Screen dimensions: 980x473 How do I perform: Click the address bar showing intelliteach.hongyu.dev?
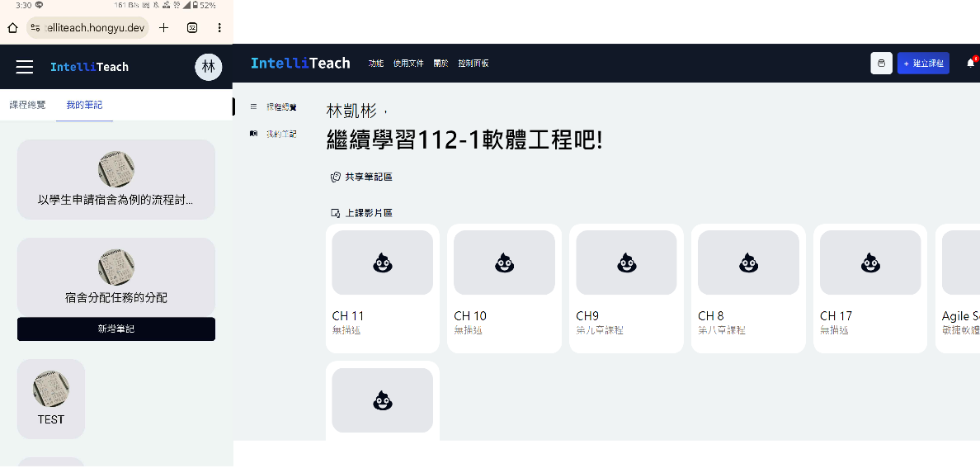[87, 27]
